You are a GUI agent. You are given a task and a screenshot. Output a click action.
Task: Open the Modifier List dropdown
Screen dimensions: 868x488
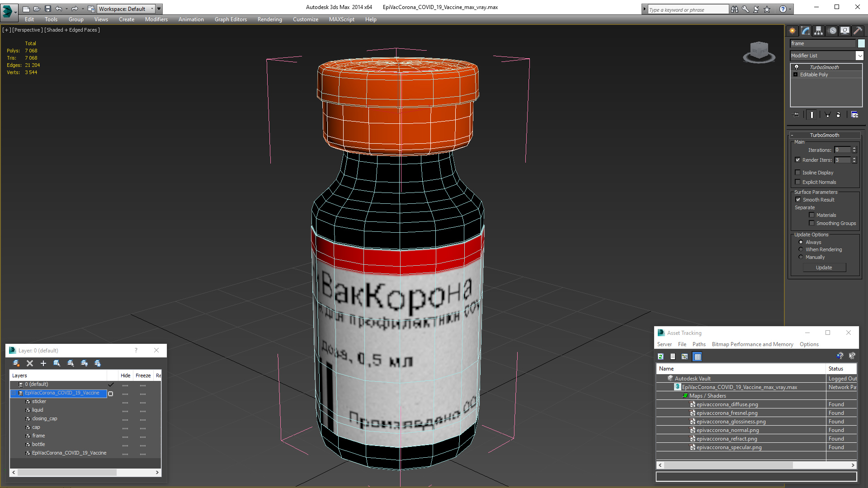859,56
